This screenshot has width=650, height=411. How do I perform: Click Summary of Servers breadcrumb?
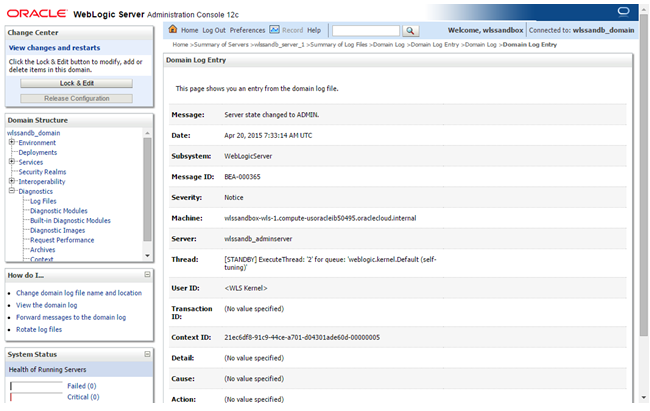221,45
